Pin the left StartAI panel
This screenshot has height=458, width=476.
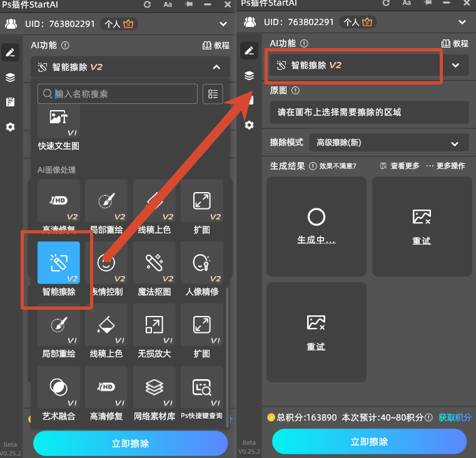click(188, 4)
